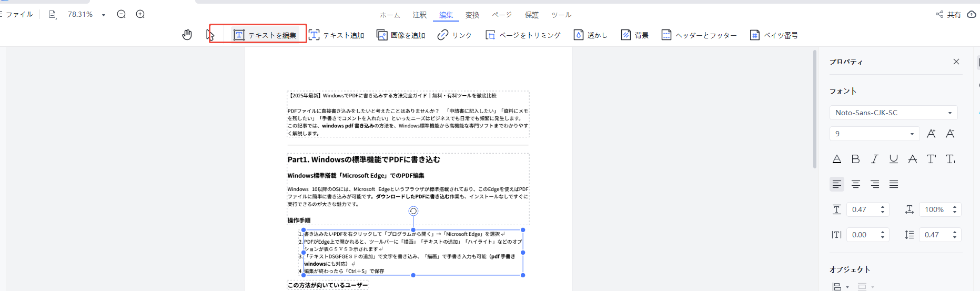The height and width of the screenshot is (291, 980).
Task: Click the 0.00 character spacing field
Action: 868,235
